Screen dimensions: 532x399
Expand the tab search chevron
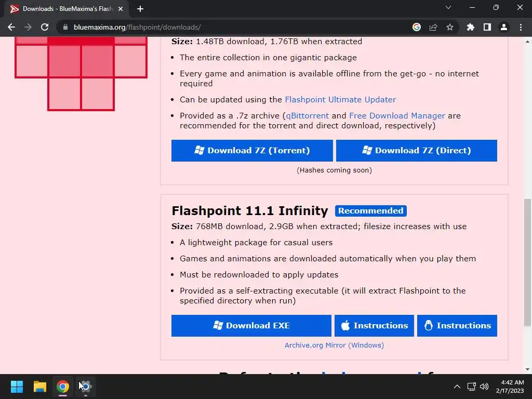pos(448,7)
